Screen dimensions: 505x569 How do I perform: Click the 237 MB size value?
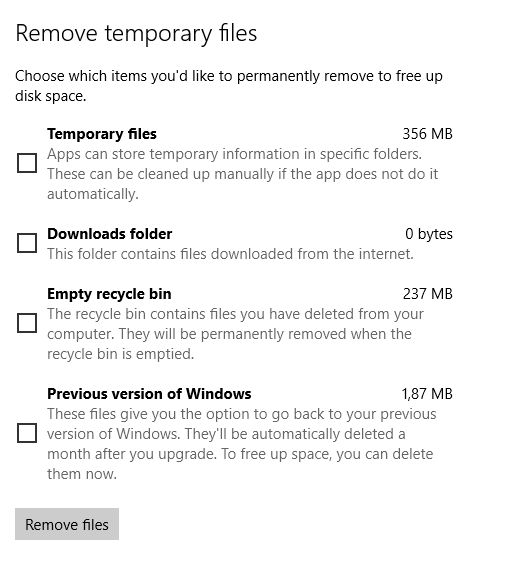(x=427, y=294)
